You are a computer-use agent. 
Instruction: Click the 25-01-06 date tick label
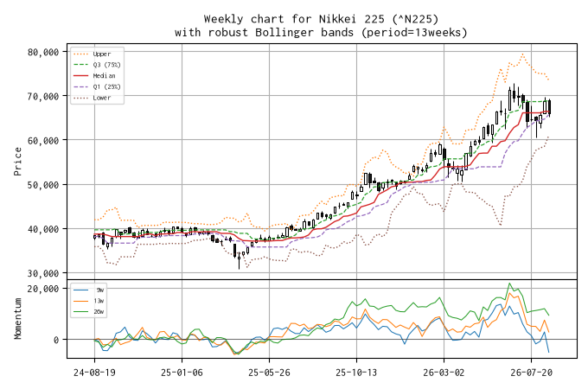[182, 373]
